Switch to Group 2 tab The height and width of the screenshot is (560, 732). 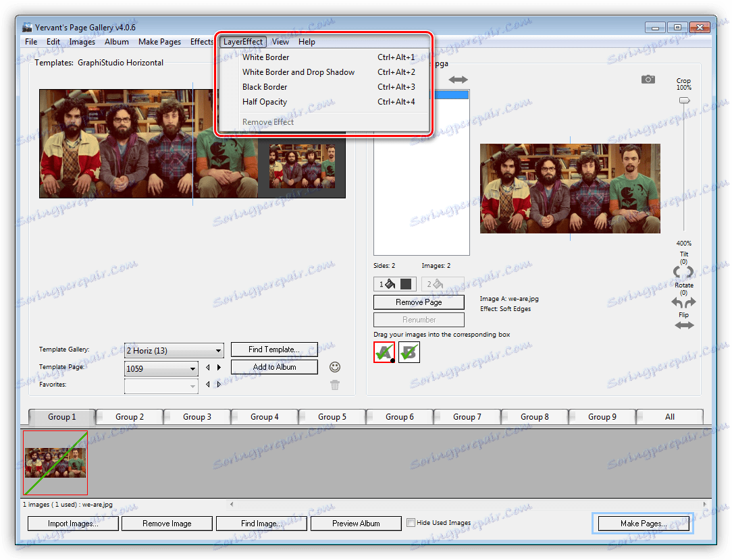(129, 417)
